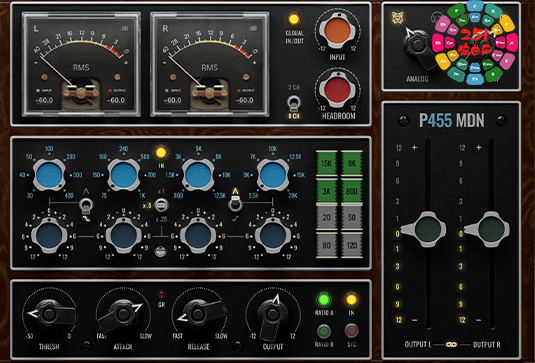
Task: Click the L channel RMS VU meter face
Action: (81, 64)
